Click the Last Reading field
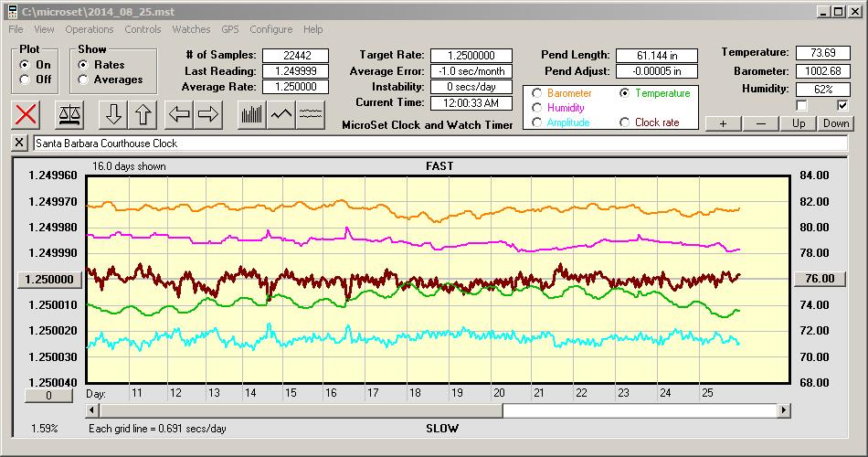 pyautogui.click(x=296, y=71)
